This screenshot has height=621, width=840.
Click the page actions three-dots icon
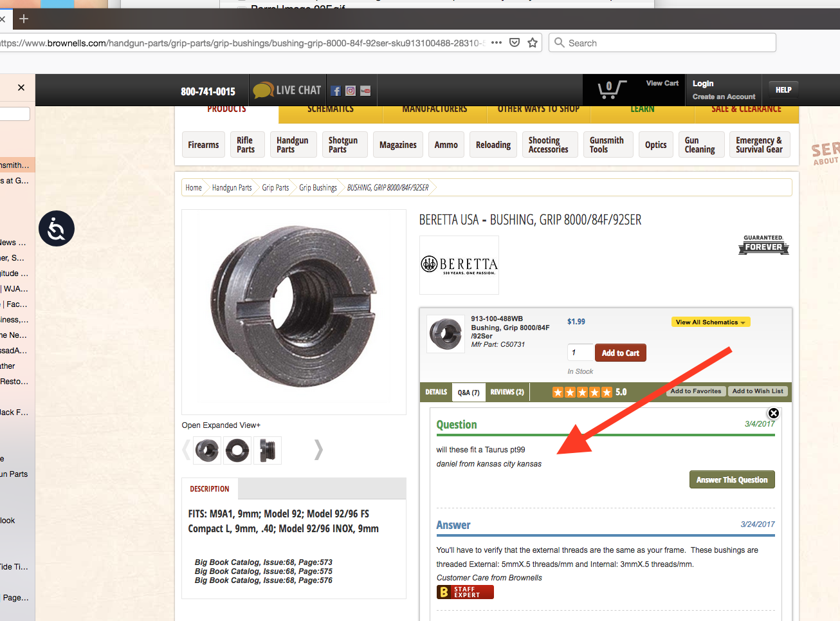497,42
